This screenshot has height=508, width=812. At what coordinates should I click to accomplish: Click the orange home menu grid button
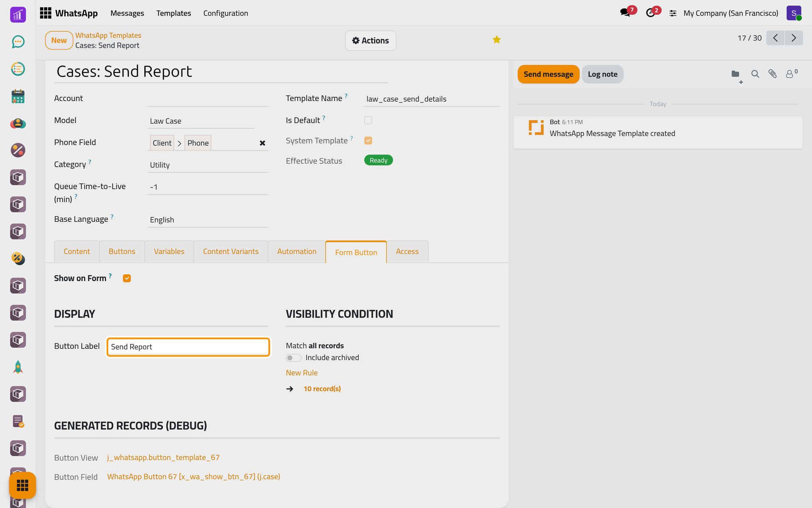[22, 485]
